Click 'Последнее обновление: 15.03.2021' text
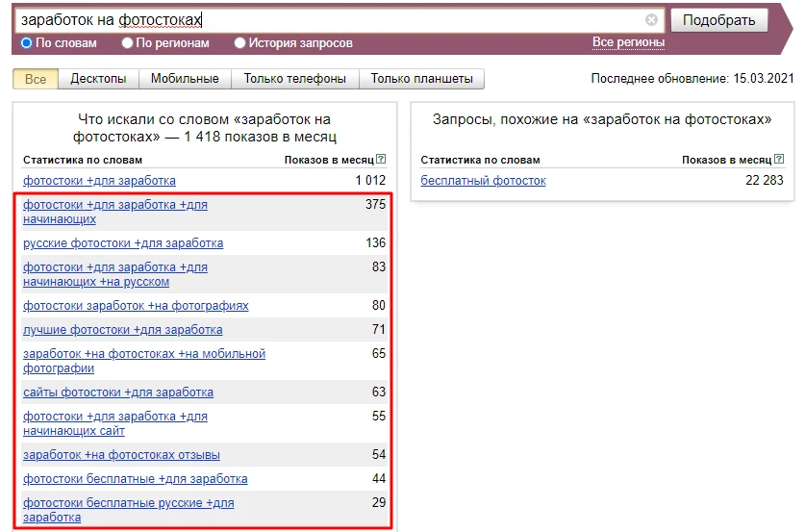 pyautogui.click(x=692, y=79)
